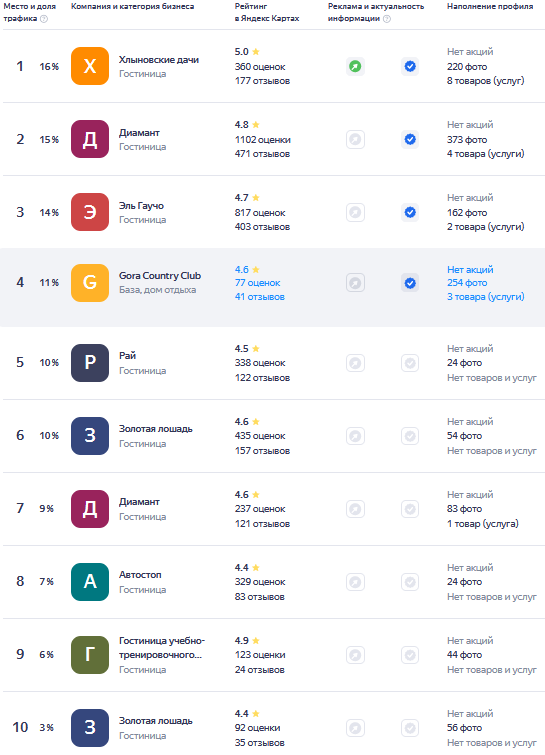Viewport: 545px width, 755px height.
Task: Select company name Эль Гаучо
Action: coord(142,206)
